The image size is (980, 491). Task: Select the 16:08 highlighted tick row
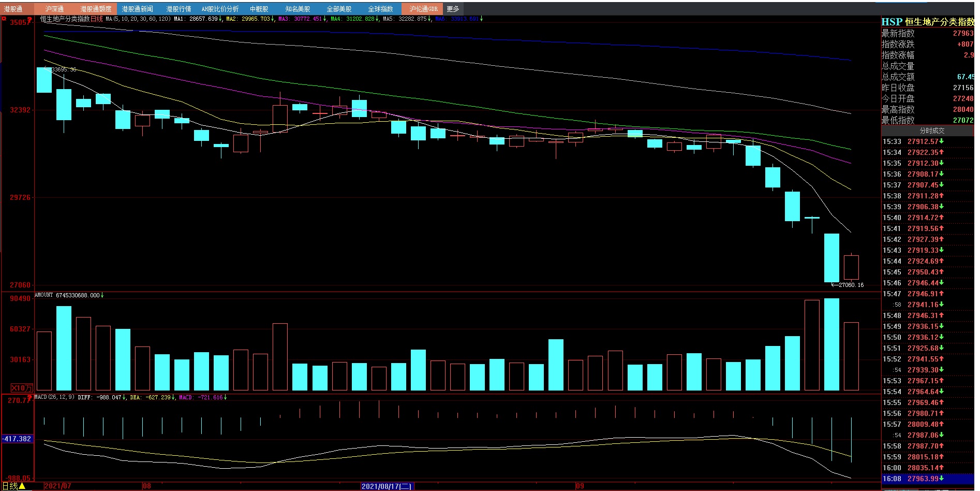(x=927, y=479)
